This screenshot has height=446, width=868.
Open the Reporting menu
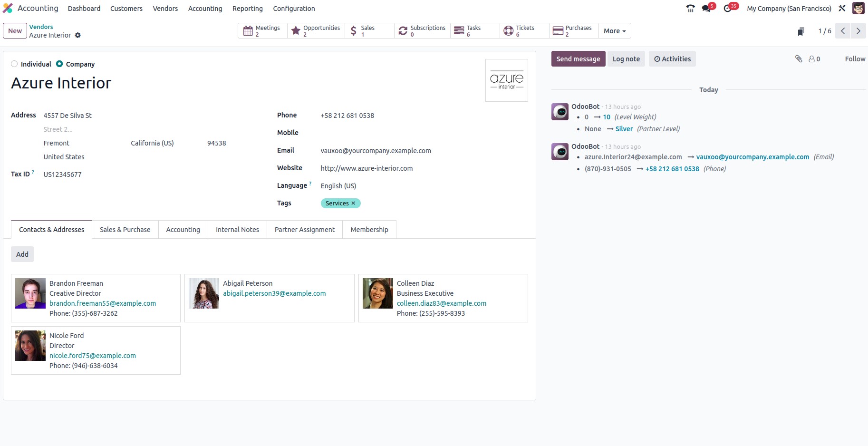tap(248, 9)
